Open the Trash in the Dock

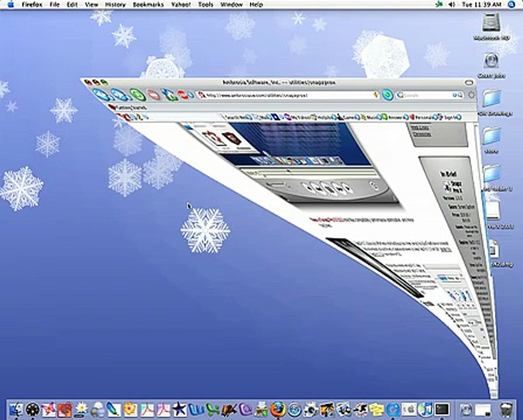(505, 409)
